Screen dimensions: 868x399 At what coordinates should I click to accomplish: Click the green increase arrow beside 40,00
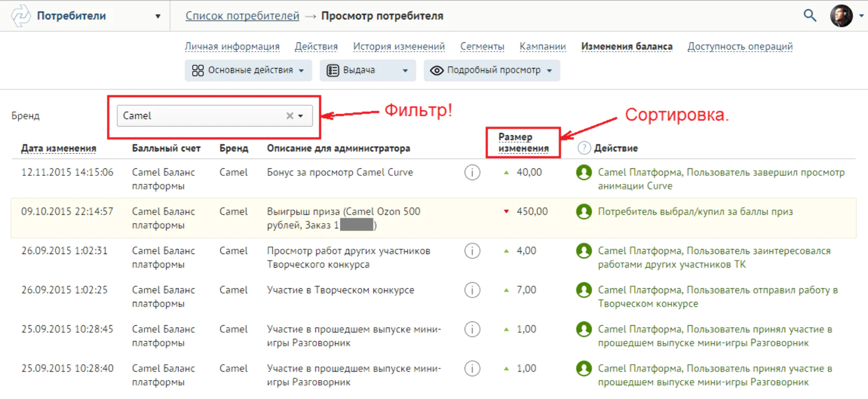pyautogui.click(x=506, y=173)
